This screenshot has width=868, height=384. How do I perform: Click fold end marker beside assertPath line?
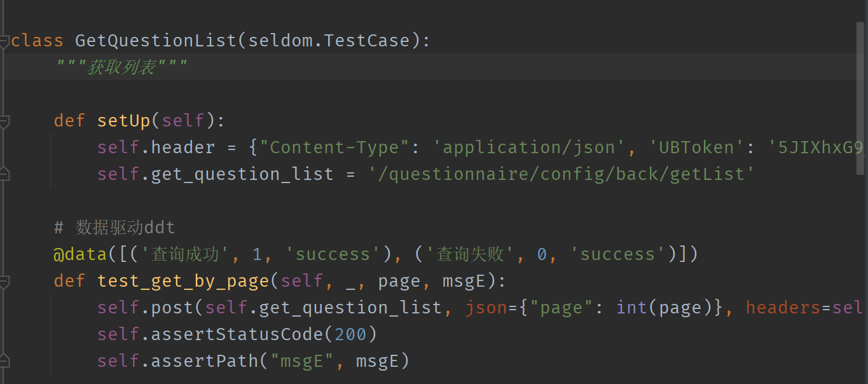(4, 361)
